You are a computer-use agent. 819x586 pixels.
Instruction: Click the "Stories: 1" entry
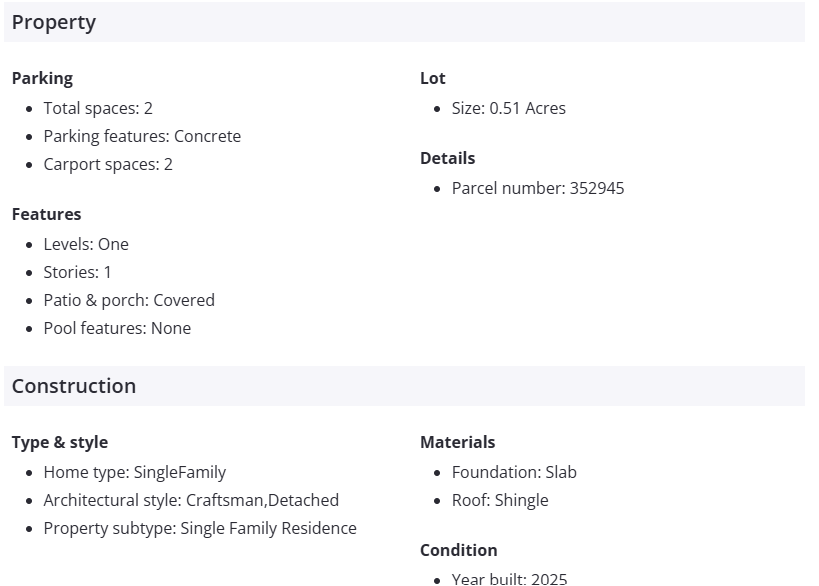pyautogui.click(x=78, y=272)
